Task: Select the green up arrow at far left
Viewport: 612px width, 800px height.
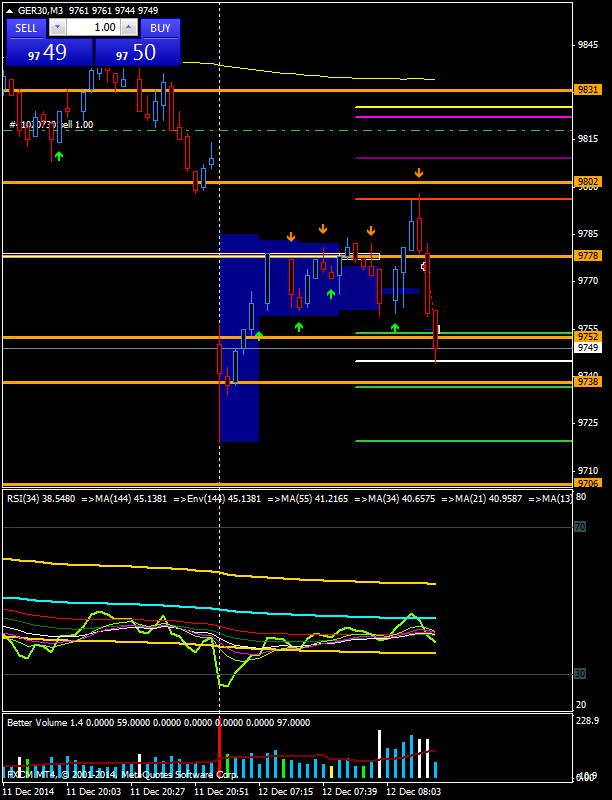Action: coord(59,156)
